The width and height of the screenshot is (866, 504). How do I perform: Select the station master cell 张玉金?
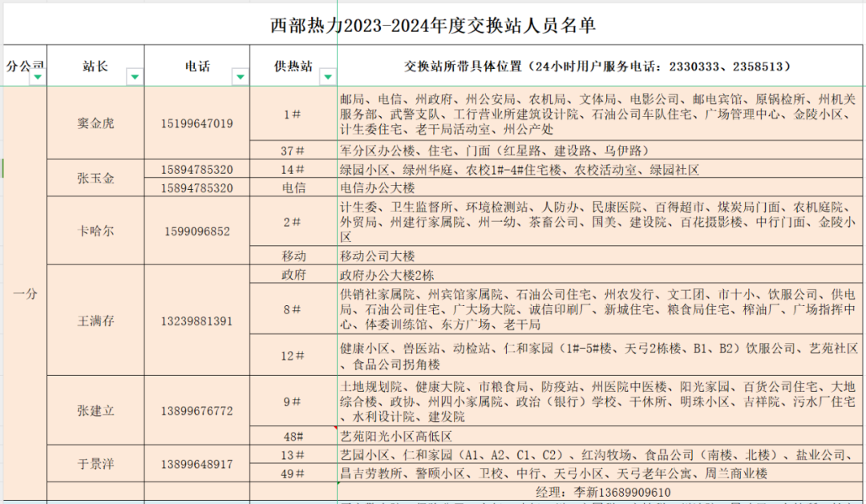(x=95, y=178)
